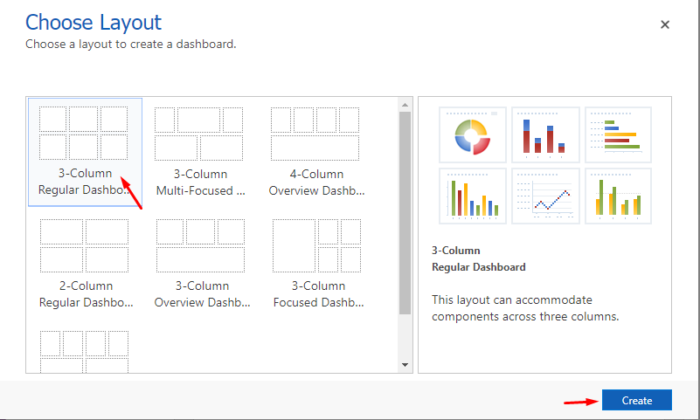Click the layout list scrollbar thumb
This screenshot has height=420, width=700.
pyautogui.click(x=405, y=213)
